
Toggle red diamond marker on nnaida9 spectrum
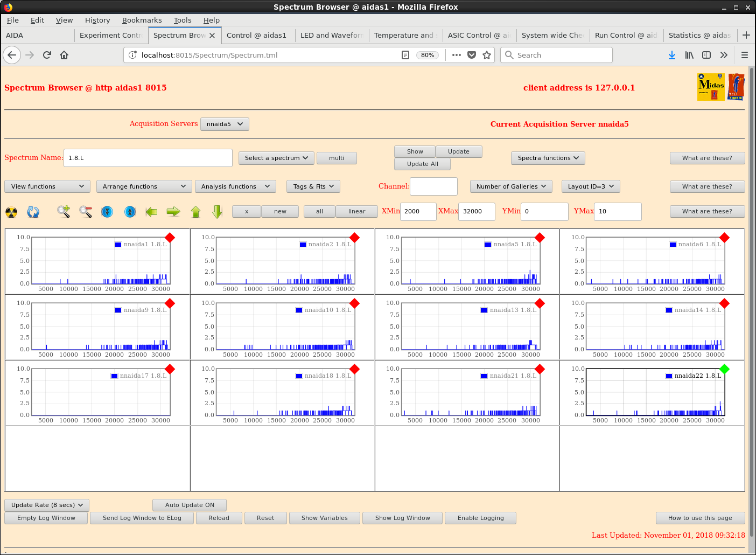tap(170, 303)
